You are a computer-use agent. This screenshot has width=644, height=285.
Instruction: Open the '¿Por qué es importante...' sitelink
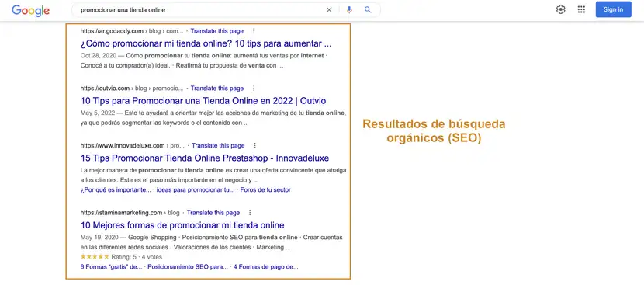point(116,190)
